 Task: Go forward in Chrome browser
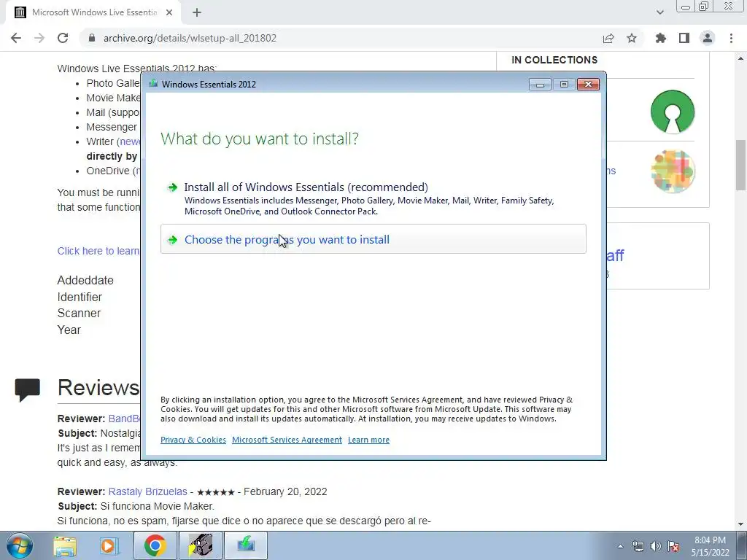click(x=39, y=38)
